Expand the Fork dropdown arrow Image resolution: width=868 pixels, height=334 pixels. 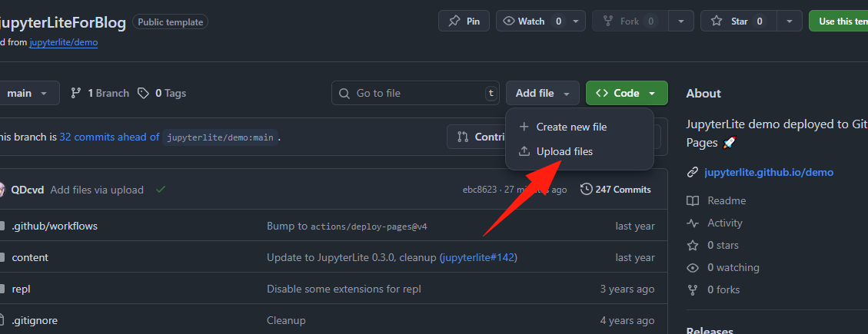pos(681,21)
